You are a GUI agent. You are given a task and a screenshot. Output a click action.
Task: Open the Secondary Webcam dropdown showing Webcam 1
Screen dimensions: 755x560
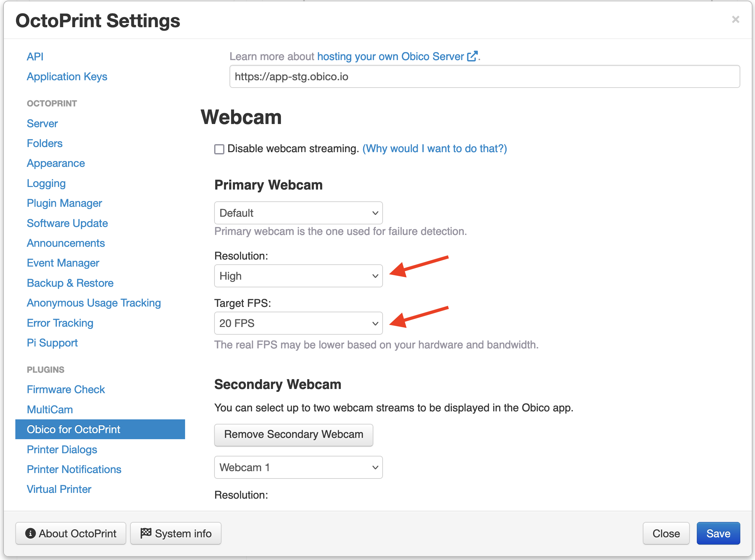[298, 467]
